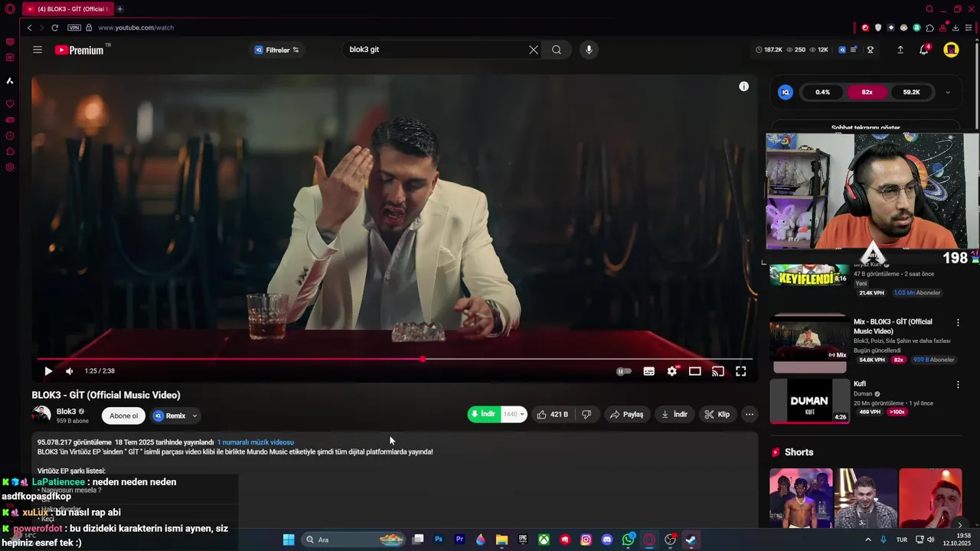Cast the video to a TV
The height and width of the screenshot is (551, 980).
coord(718,371)
